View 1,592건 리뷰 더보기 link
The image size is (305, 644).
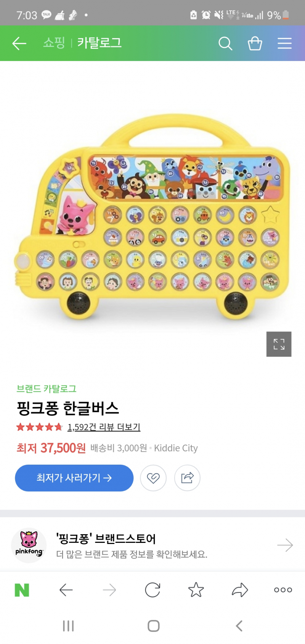point(104,427)
